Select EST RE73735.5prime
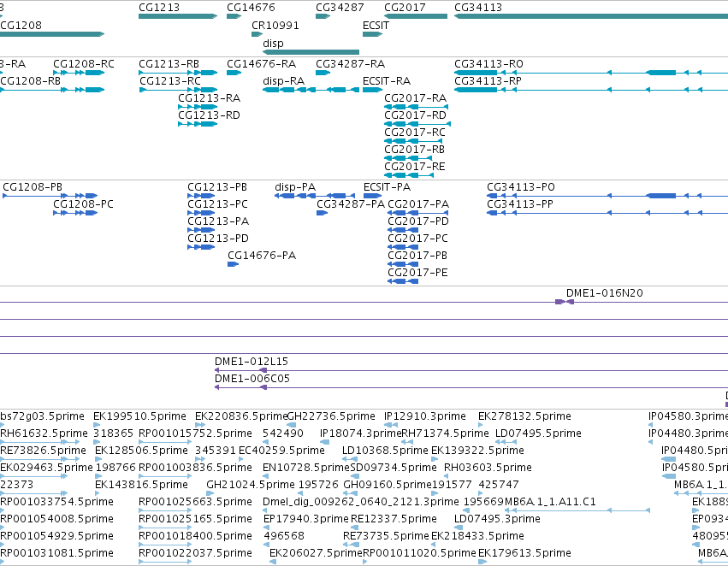 point(386,536)
